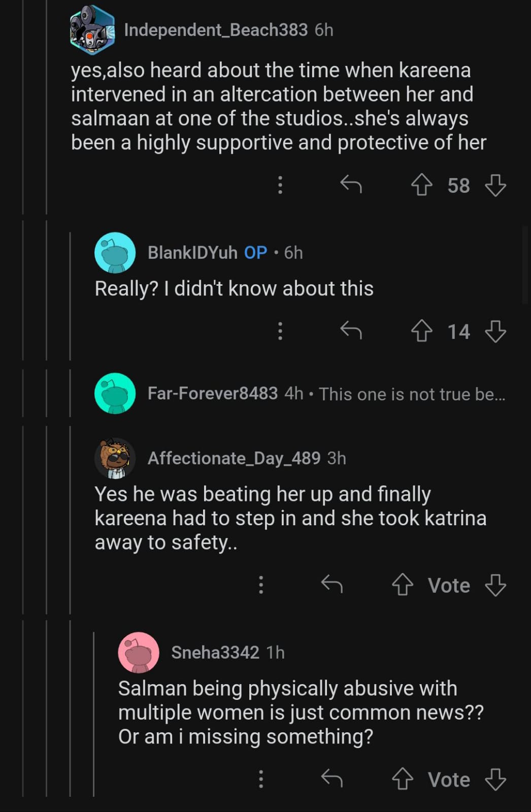This screenshot has height=812, width=531.
Task: Reply to Independent_Beach383's comment
Action: pos(351,185)
